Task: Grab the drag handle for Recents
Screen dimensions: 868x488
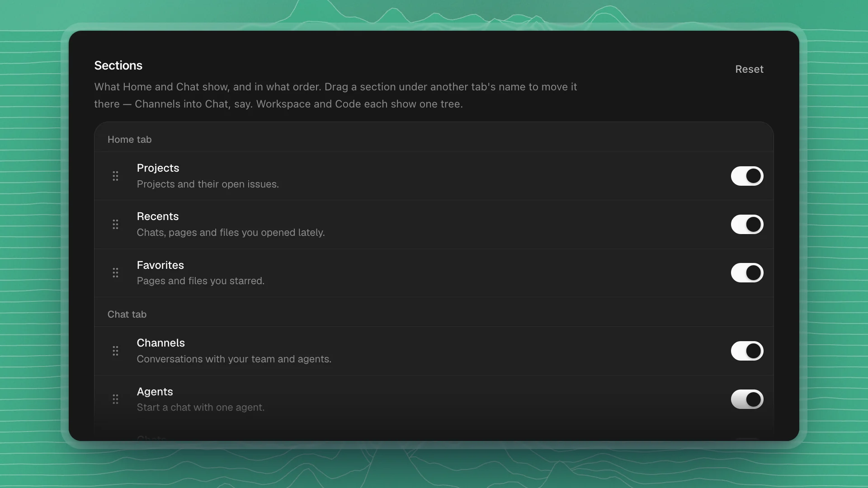Action: tap(115, 224)
